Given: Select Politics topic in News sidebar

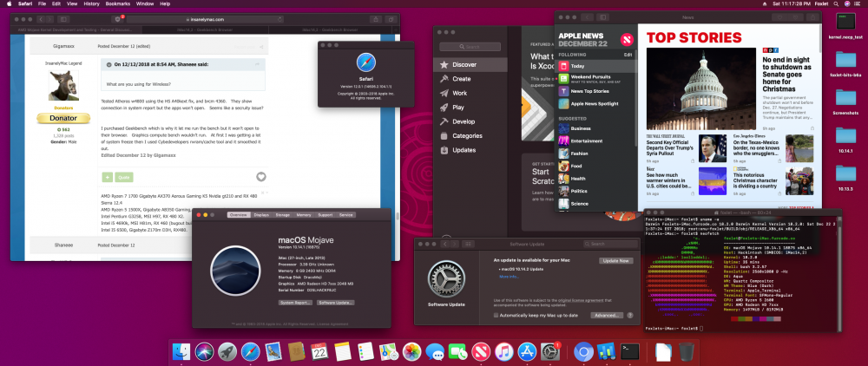Looking at the screenshot, I should pyautogui.click(x=596, y=192).
